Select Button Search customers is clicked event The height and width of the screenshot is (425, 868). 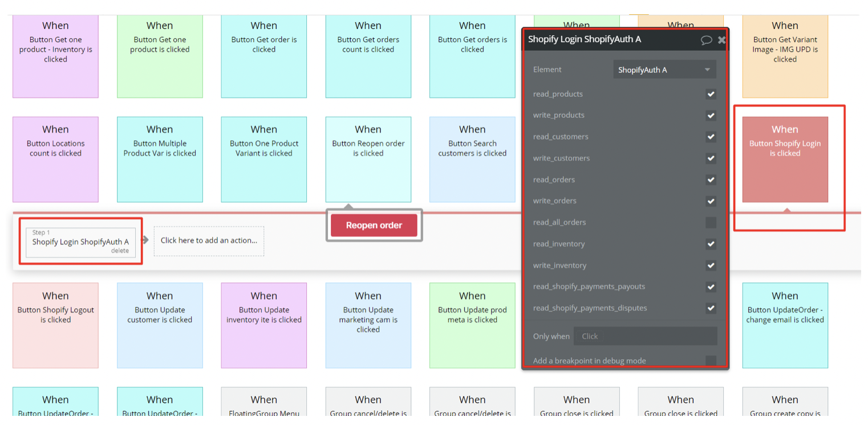point(472,160)
